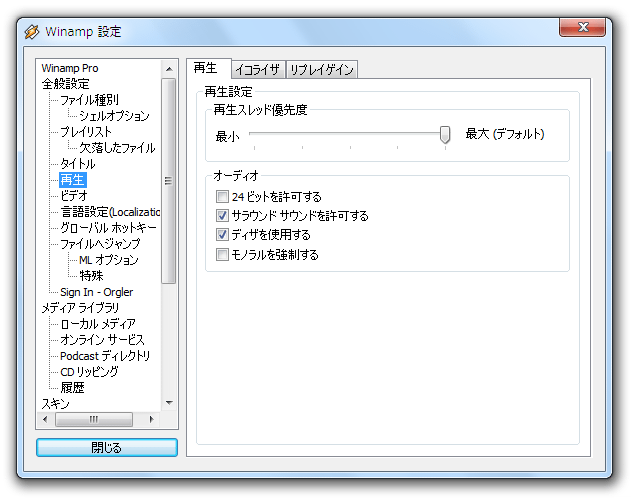Open 欠落したファイル settings
634x500 pixels.
pos(117,148)
